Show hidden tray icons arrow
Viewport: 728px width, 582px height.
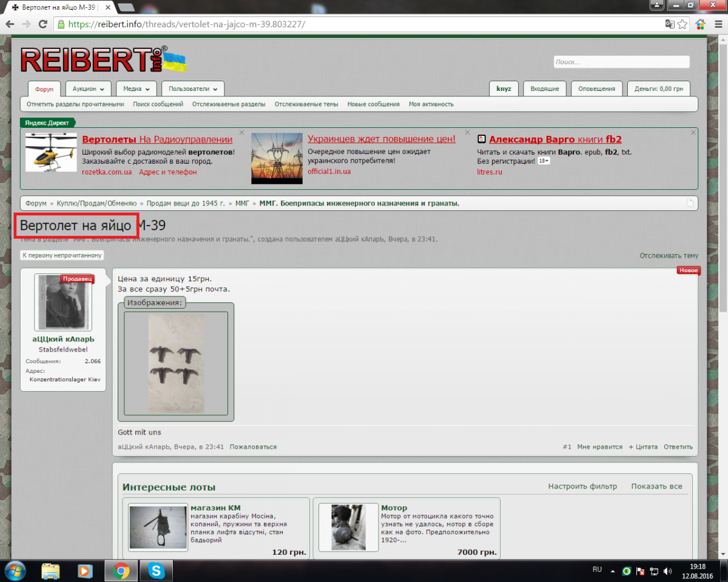(613, 571)
